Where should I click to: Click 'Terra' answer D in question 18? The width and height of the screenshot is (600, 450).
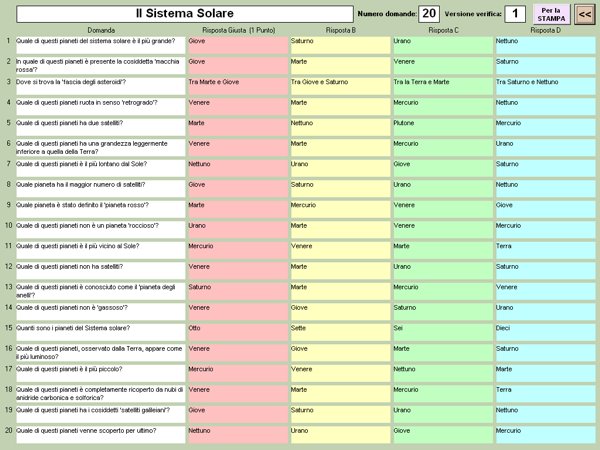point(545,394)
